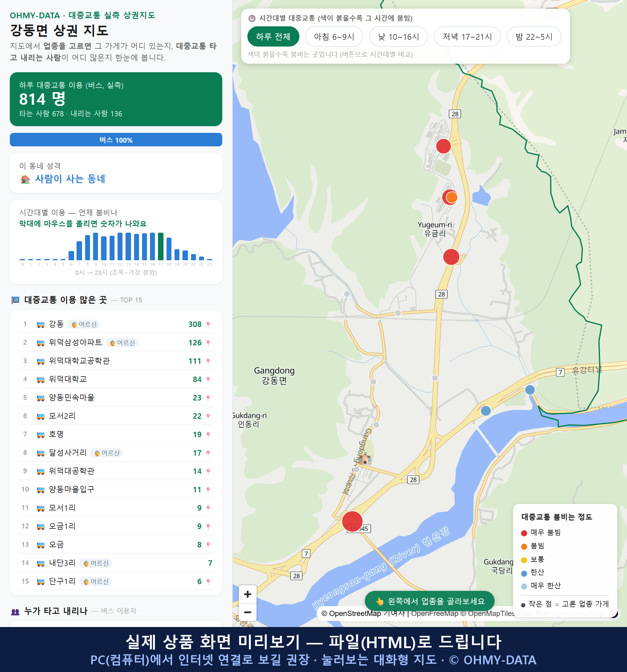Click the 대중교통 이용 많은 곳 heading
This screenshot has width=627, height=672.
tap(66, 300)
